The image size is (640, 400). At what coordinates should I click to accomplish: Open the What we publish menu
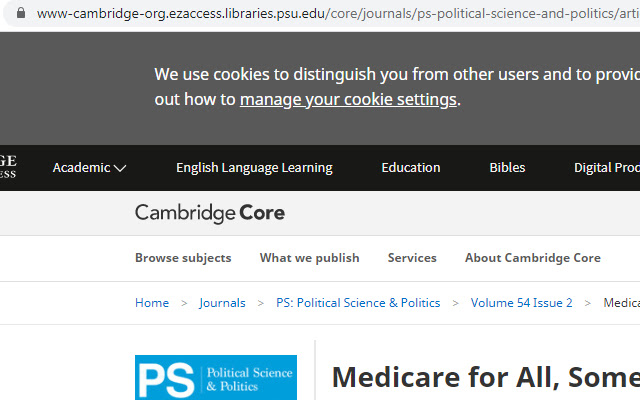[309, 258]
